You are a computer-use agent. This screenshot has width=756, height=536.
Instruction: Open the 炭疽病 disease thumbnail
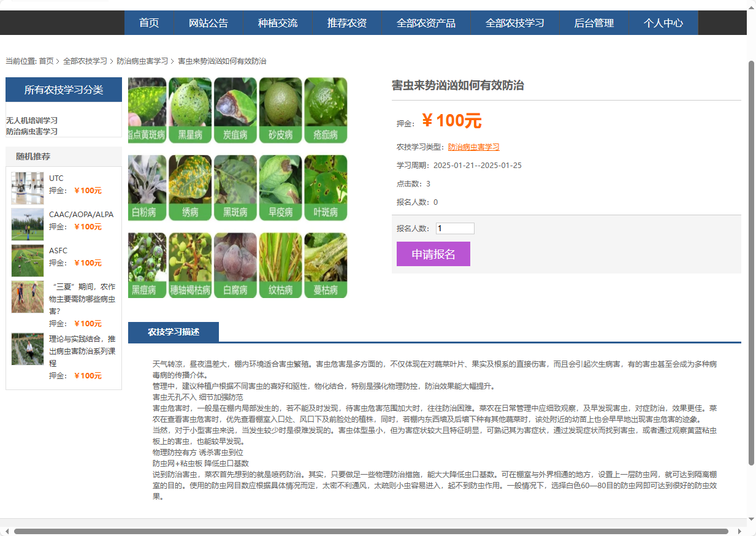[235, 110]
